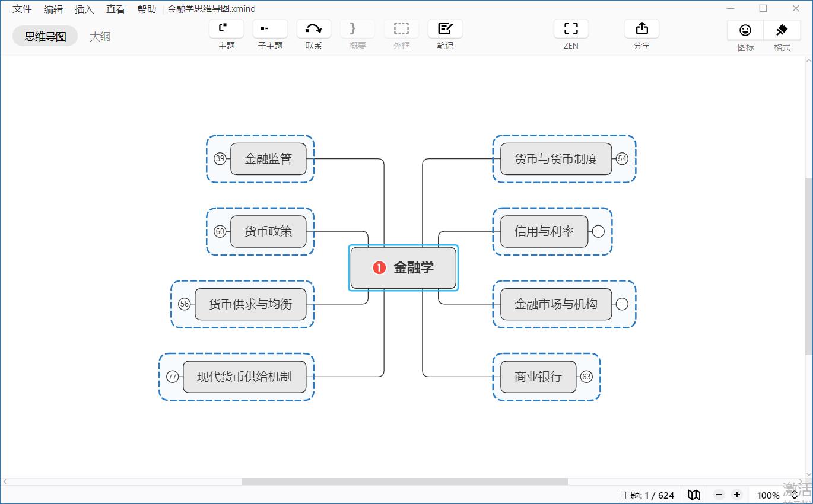Click the vertical scrollbar thumb
Screen dimensions: 813x504
click(808, 266)
